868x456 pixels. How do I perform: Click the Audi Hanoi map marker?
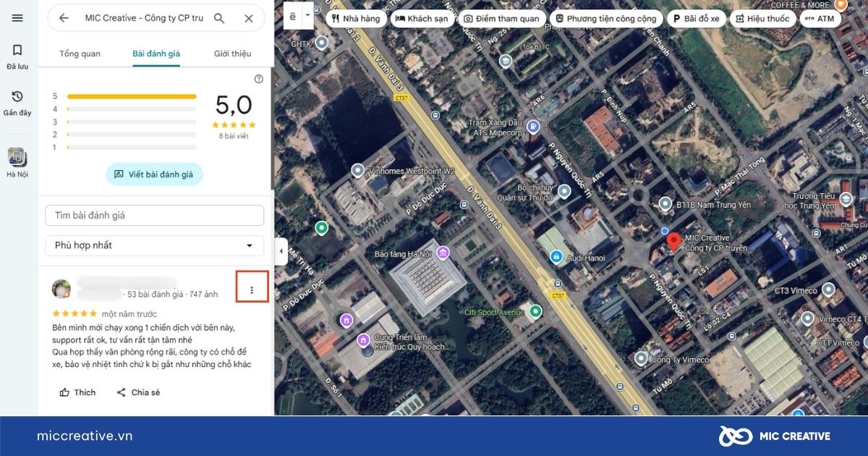point(556,257)
